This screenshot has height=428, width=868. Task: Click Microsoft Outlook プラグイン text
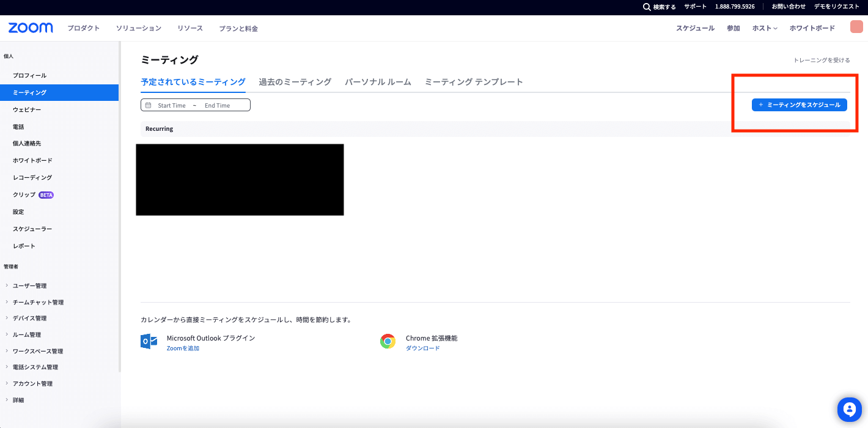[211, 338]
